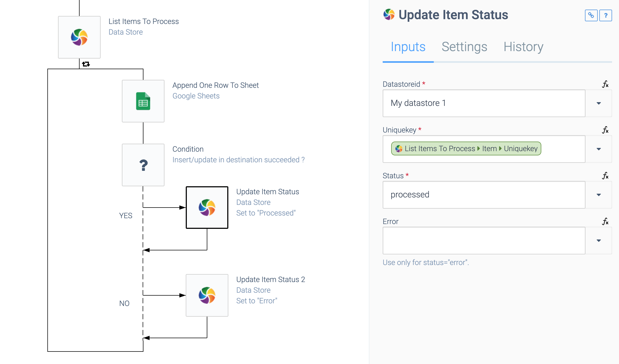619x364 pixels.
Task: Click the fx formula button next to Uniquekey
Action: (x=605, y=130)
